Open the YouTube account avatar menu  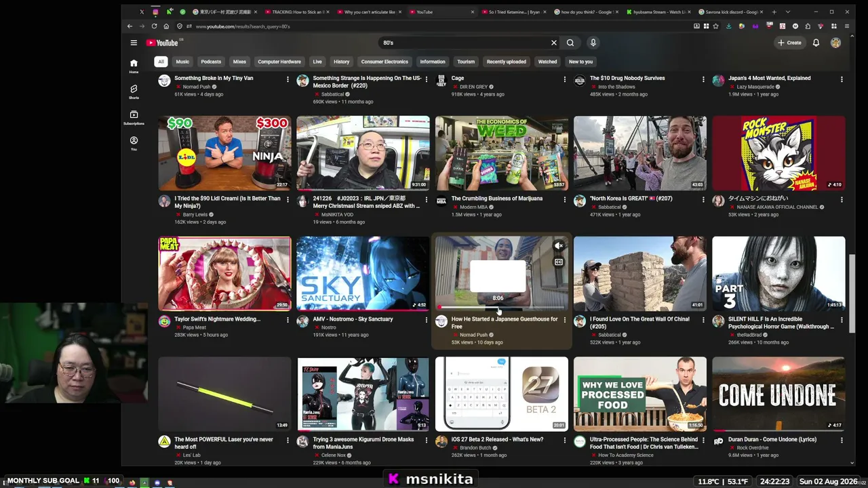835,43
